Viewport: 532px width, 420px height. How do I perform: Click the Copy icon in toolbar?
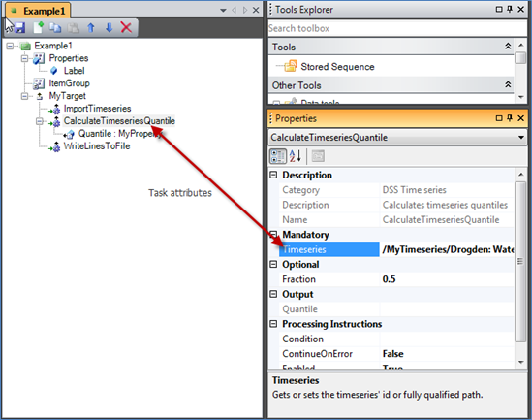(x=55, y=28)
